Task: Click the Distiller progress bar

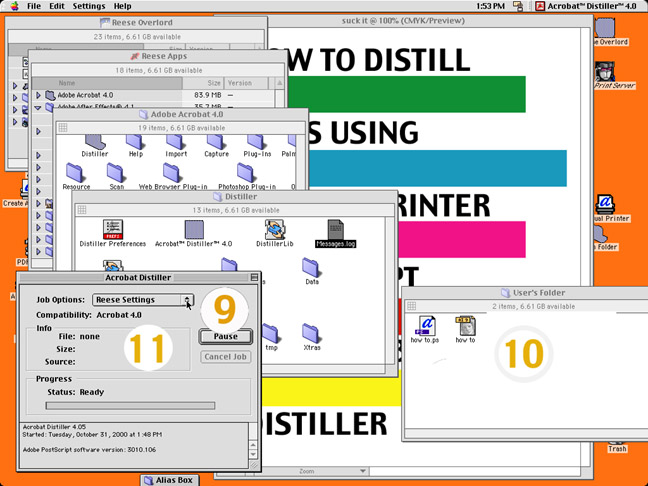Action: click(130, 405)
